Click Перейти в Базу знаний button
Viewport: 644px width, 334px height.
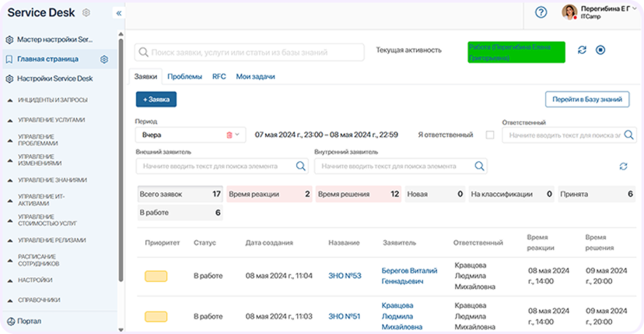pyautogui.click(x=587, y=100)
